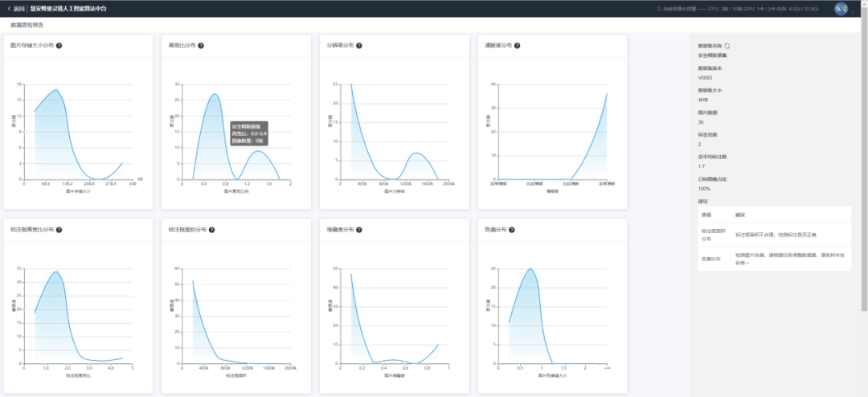The height and width of the screenshot is (397, 868).
Task: Click the user avatar in top bar
Action: pos(841,9)
